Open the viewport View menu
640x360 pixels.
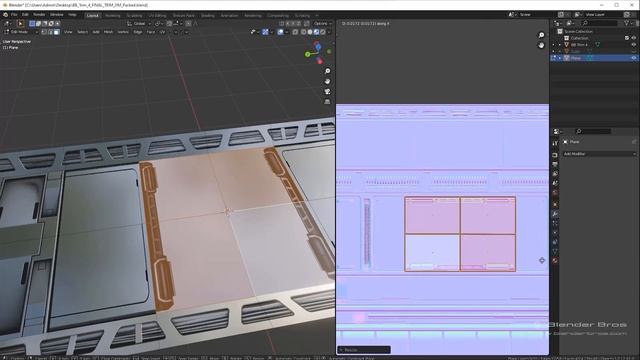pyautogui.click(x=68, y=32)
